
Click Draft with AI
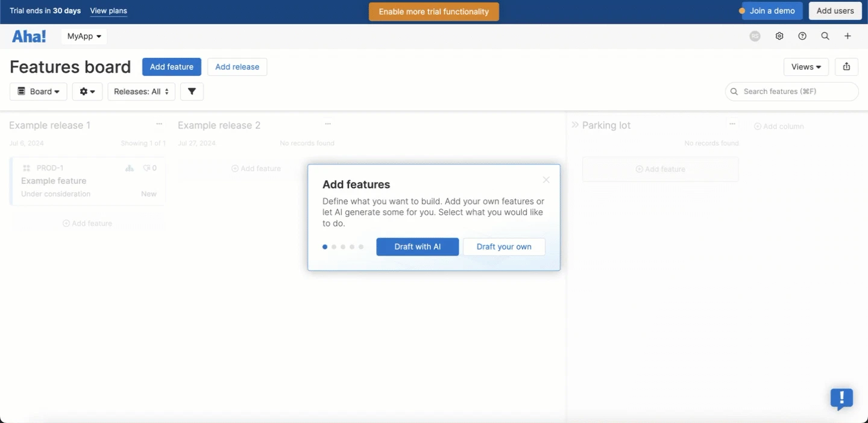(418, 247)
